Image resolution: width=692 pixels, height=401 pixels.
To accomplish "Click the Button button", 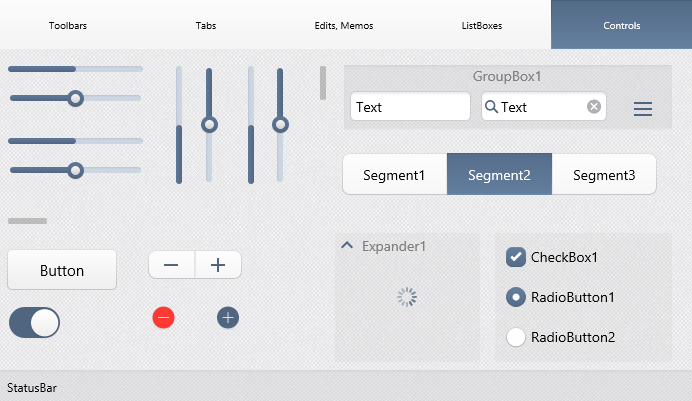I will 62,270.
